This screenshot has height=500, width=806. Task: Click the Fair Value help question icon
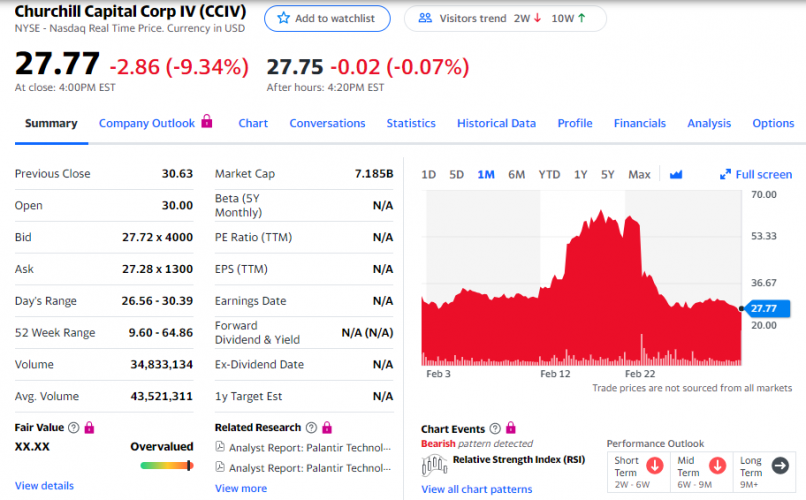[x=74, y=428]
